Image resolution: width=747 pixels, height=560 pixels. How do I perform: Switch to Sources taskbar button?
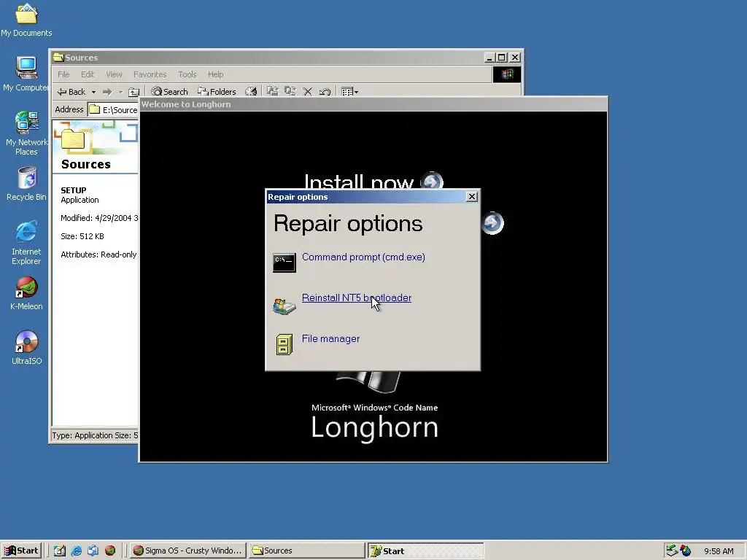(306, 551)
